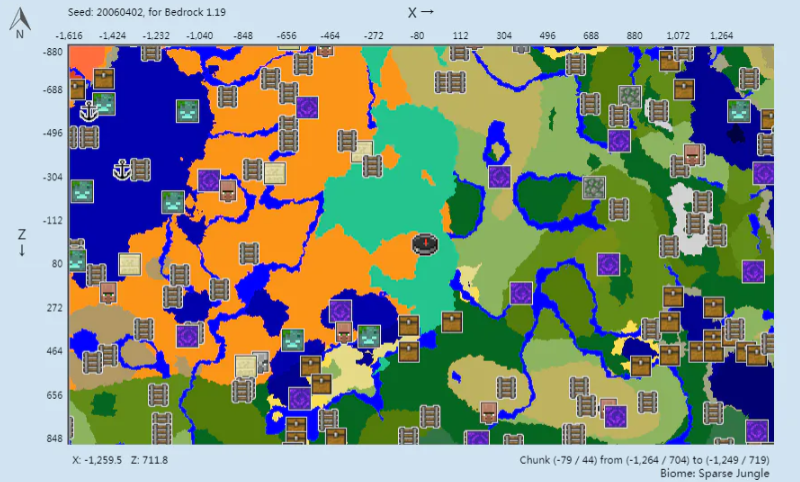Click desert temple icon near X -836, Z 524
This screenshot has width=800, height=482.
click(245, 367)
